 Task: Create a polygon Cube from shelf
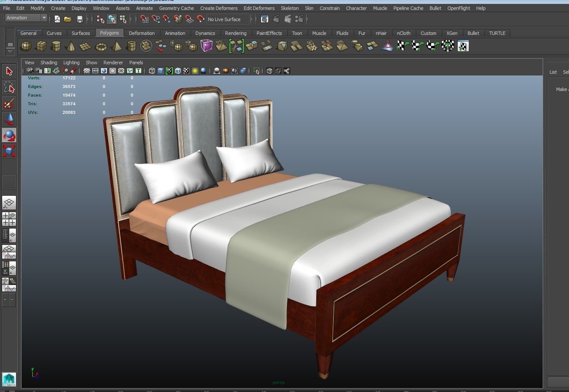pyautogui.click(x=41, y=46)
